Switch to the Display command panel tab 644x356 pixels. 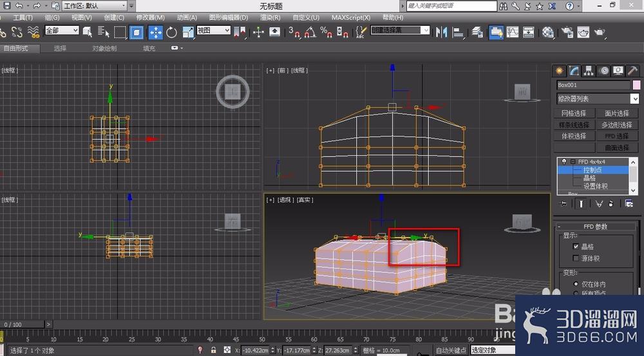click(x=618, y=71)
